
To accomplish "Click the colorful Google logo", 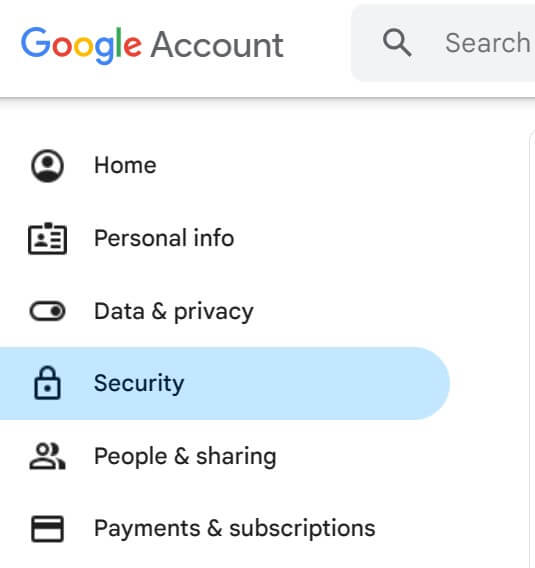I will [x=81, y=45].
